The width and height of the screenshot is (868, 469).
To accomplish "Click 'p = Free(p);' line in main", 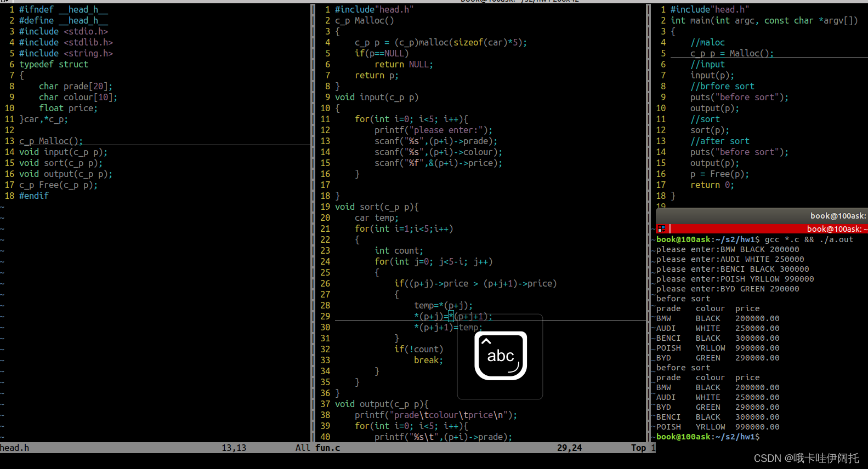I will (x=720, y=174).
